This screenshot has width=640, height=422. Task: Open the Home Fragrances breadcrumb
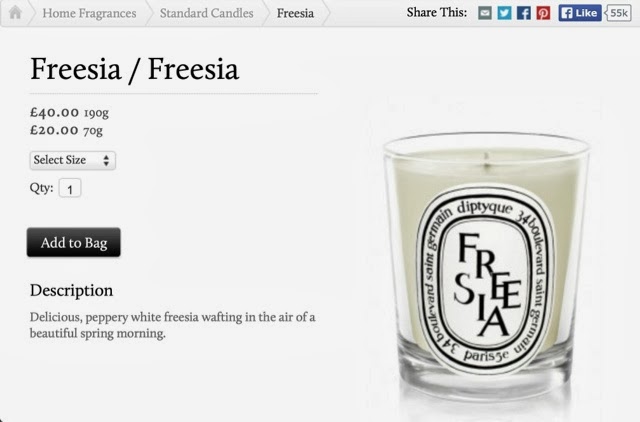(89, 13)
